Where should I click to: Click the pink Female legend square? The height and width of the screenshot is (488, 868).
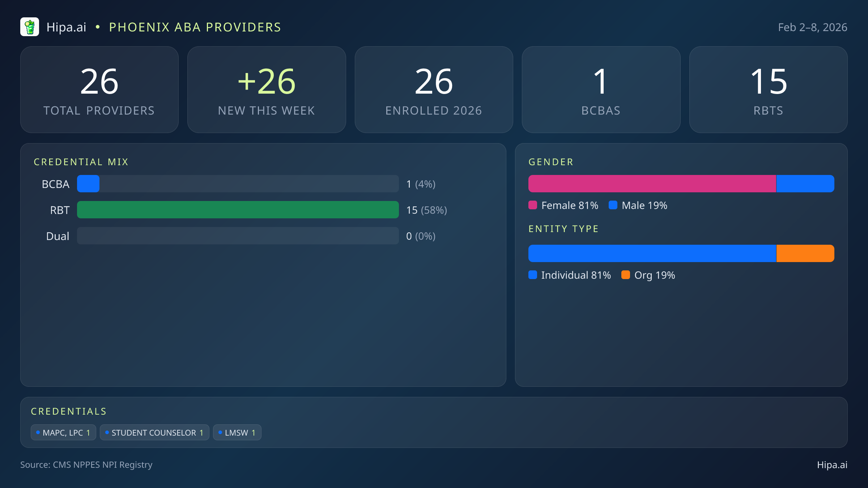pos(533,205)
